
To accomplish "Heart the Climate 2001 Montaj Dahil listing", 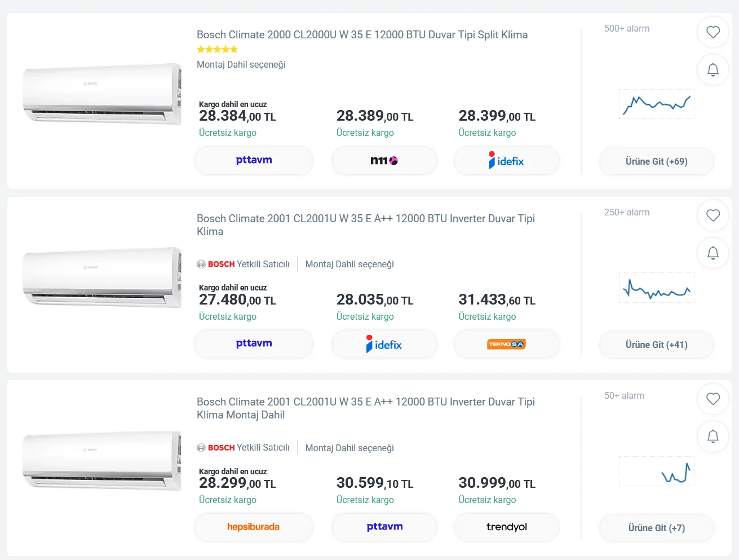I will click(713, 399).
